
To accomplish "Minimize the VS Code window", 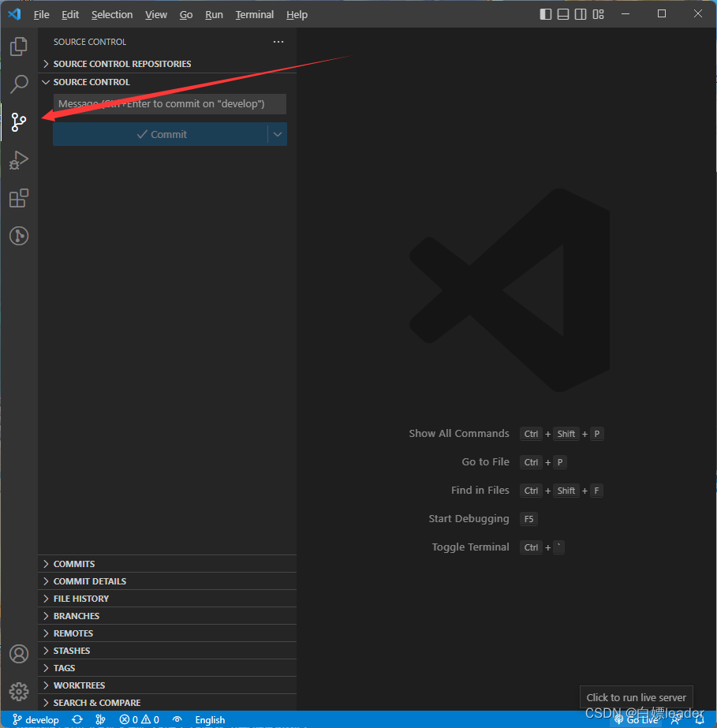I will pyautogui.click(x=626, y=14).
